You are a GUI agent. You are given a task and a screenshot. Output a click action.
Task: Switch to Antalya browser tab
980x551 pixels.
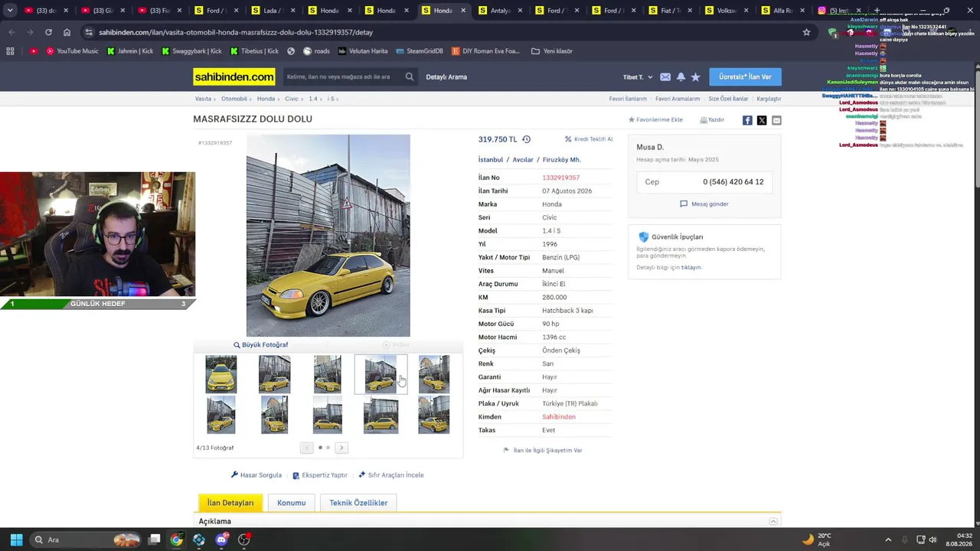(501, 11)
